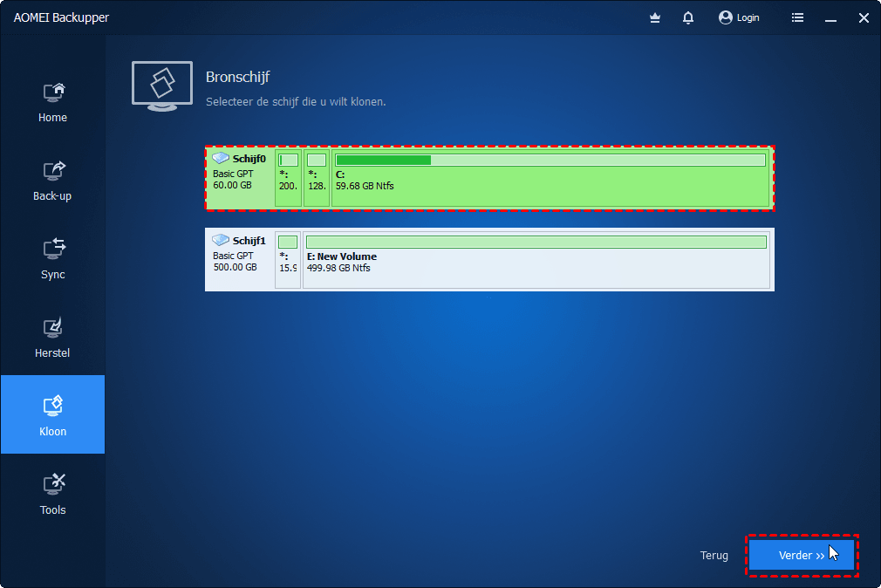Select the 200 MB partition on Schijf0

click(x=288, y=178)
